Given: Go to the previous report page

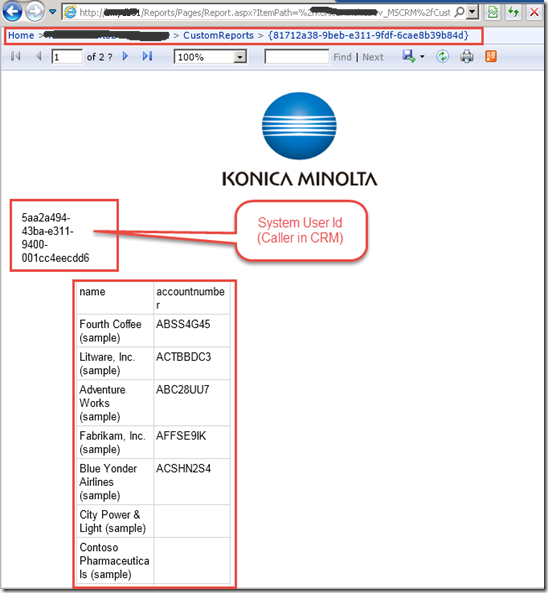Looking at the screenshot, I should (x=39, y=56).
